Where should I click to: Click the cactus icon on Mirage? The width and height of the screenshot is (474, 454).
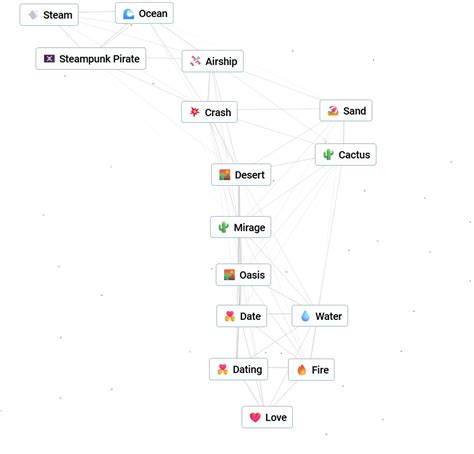224,227
